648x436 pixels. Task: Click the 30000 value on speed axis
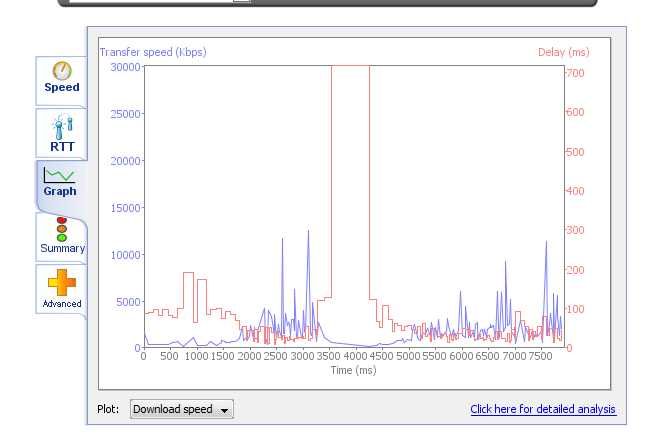pyautogui.click(x=125, y=67)
